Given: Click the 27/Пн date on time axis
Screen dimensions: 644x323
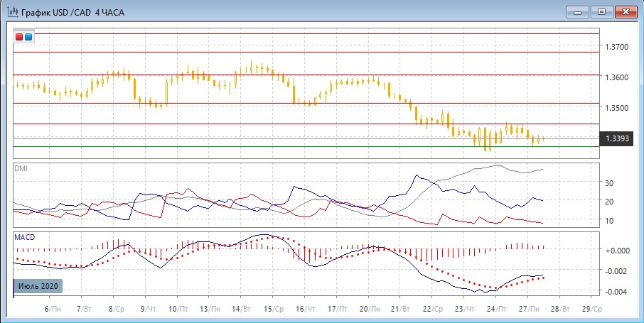Looking at the screenshot, I should pos(530,308).
